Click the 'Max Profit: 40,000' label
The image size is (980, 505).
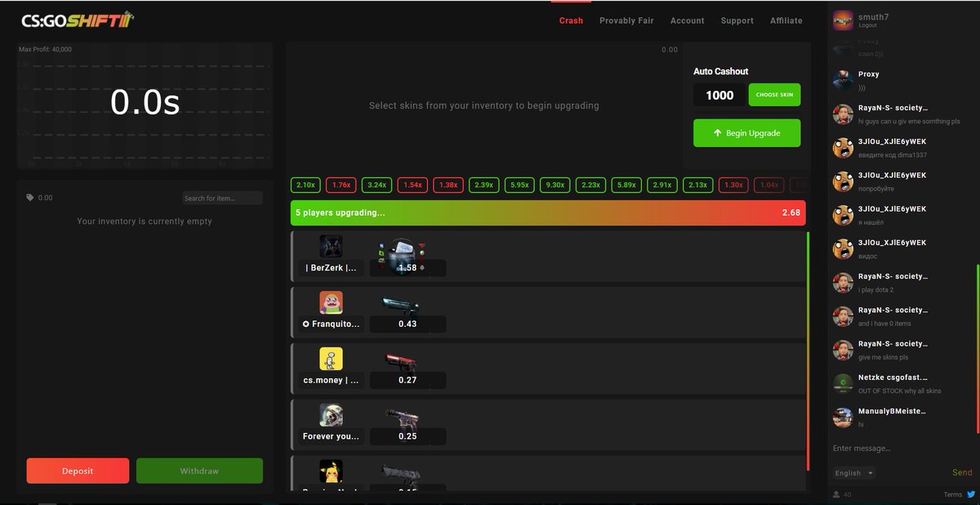46,50
